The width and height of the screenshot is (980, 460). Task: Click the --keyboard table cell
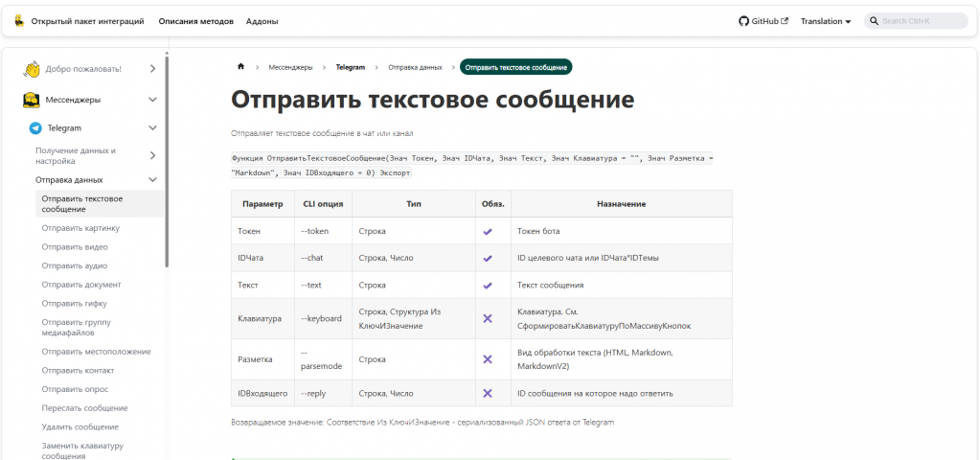coord(323,318)
